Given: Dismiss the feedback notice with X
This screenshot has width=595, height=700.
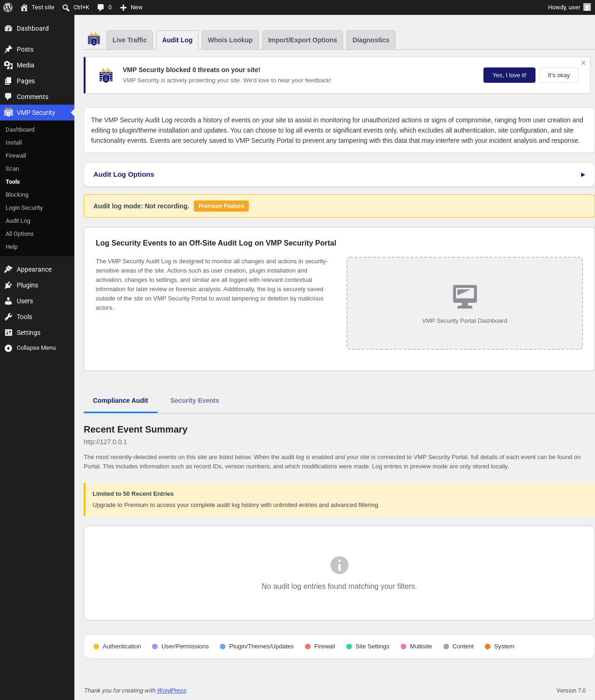Looking at the screenshot, I should tap(583, 63).
